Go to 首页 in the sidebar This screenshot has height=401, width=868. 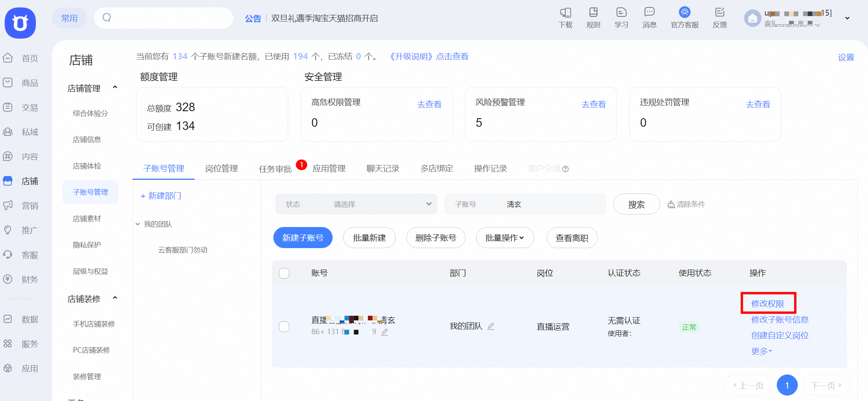20,59
